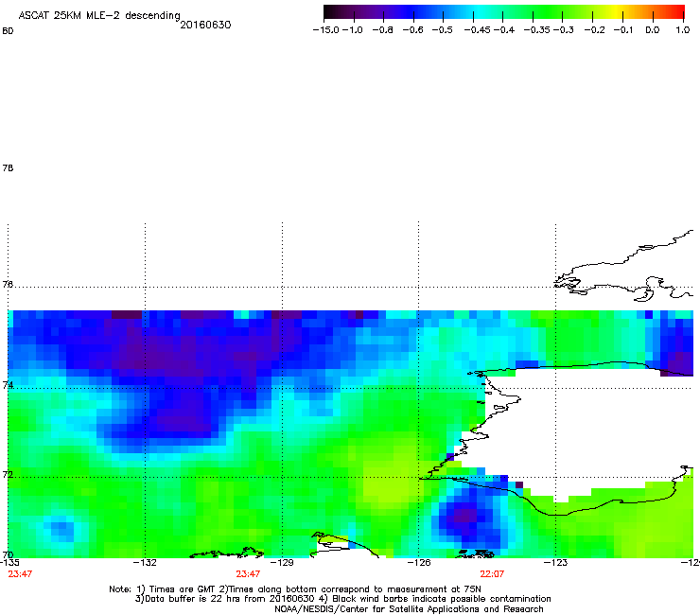Click the colorbar label -0.5
Viewport: 700px width, 615px height.
click(443, 30)
